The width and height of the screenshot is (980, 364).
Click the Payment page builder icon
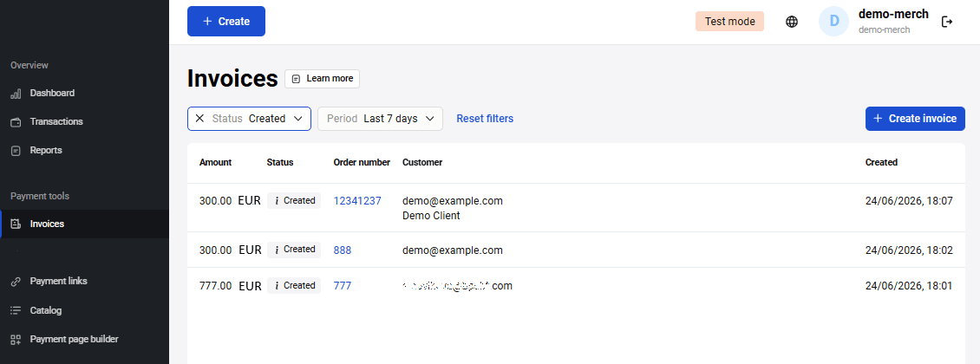[x=16, y=340]
